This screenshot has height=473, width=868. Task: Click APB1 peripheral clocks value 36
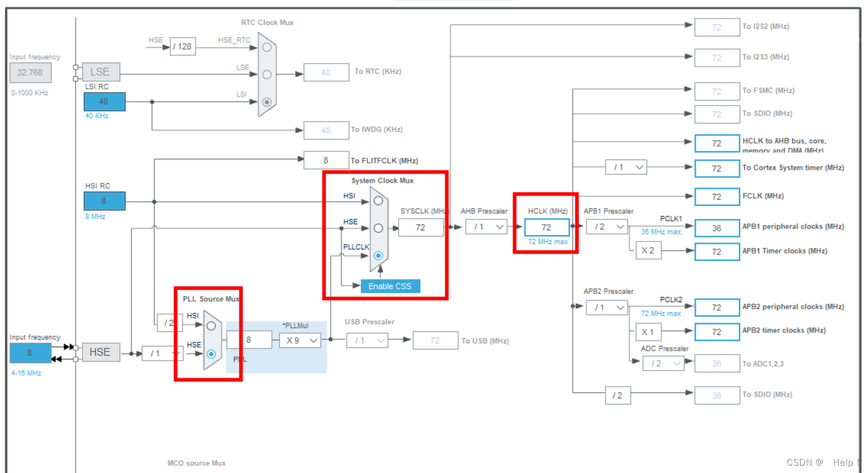[x=717, y=228]
